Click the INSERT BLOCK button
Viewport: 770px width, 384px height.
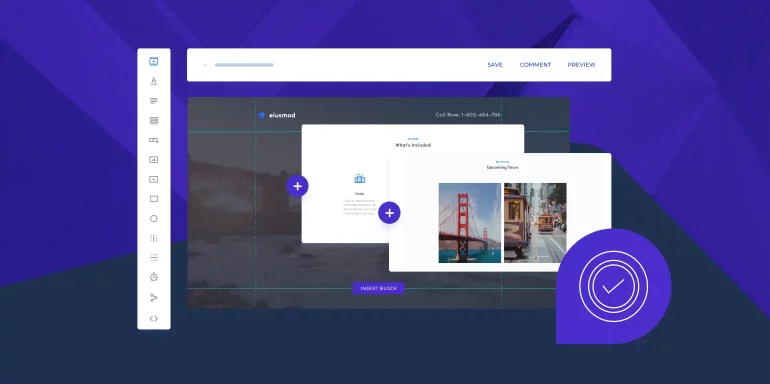pyautogui.click(x=379, y=288)
